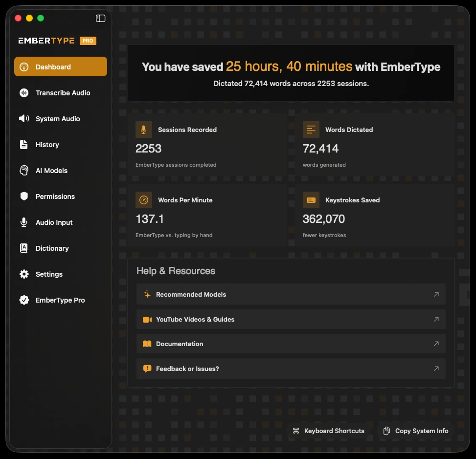The width and height of the screenshot is (476, 459).
Task: Click 'Dictated 72,414 words across 2253 sessions.'
Action: pos(291,84)
